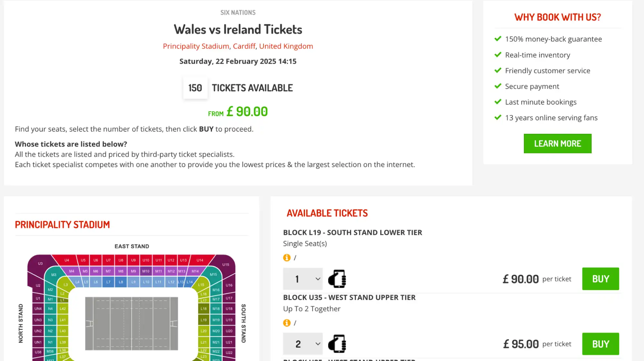The height and width of the screenshot is (361, 644).
Task: Click BUY for Block L19 South Stand tickets
Action: [600, 279]
